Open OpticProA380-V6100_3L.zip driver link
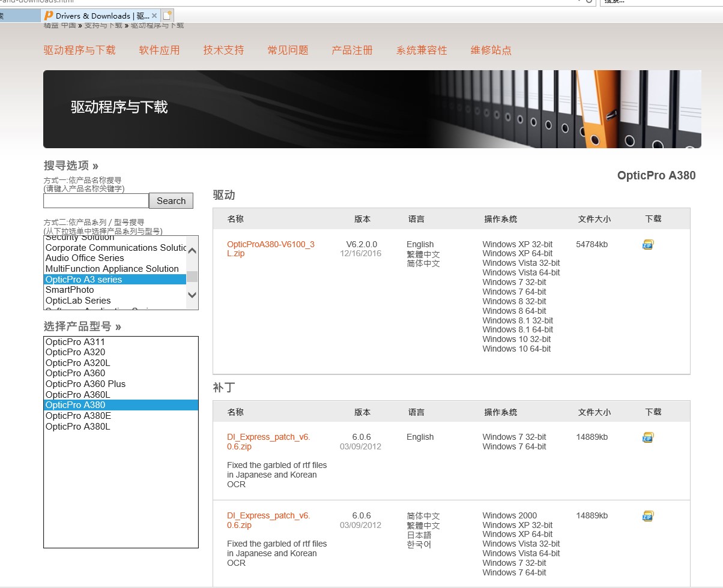723x588 pixels. point(271,249)
